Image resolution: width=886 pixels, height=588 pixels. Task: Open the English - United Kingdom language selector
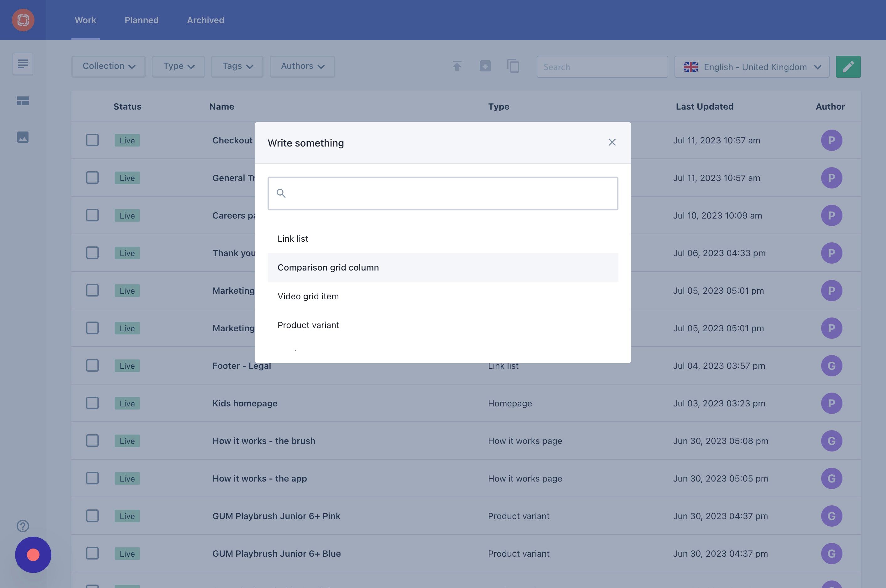(x=752, y=67)
